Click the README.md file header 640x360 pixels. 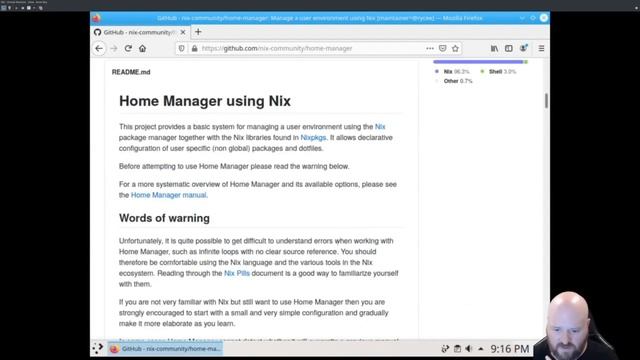point(131,72)
